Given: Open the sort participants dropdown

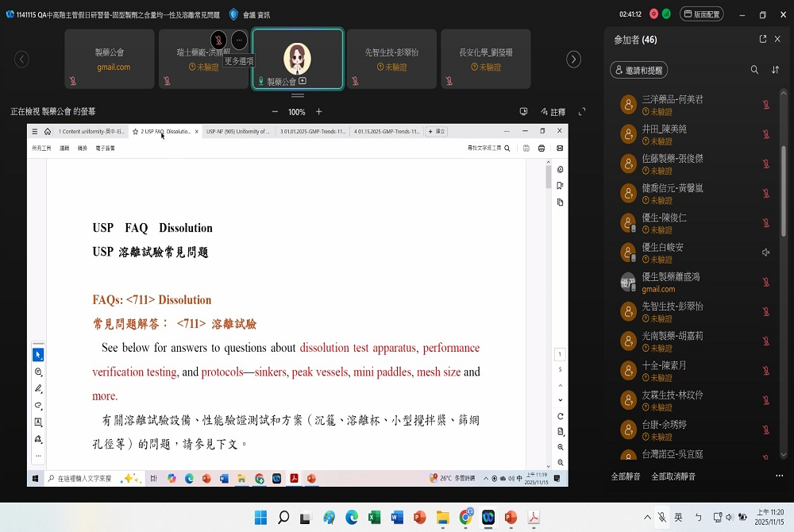Looking at the screenshot, I should pyautogui.click(x=776, y=70).
